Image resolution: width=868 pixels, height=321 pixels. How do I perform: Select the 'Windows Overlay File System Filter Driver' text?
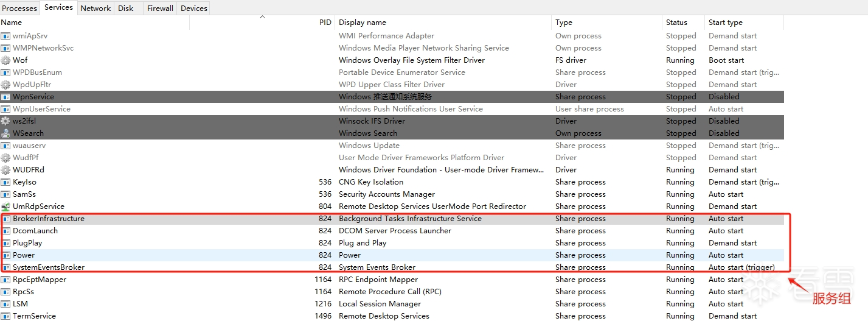coord(412,60)
